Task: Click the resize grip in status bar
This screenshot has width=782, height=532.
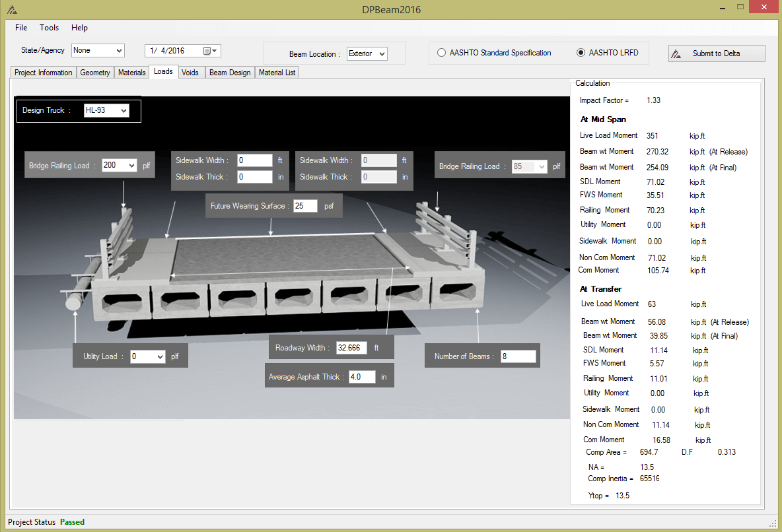Action: [x=772, y=523]
